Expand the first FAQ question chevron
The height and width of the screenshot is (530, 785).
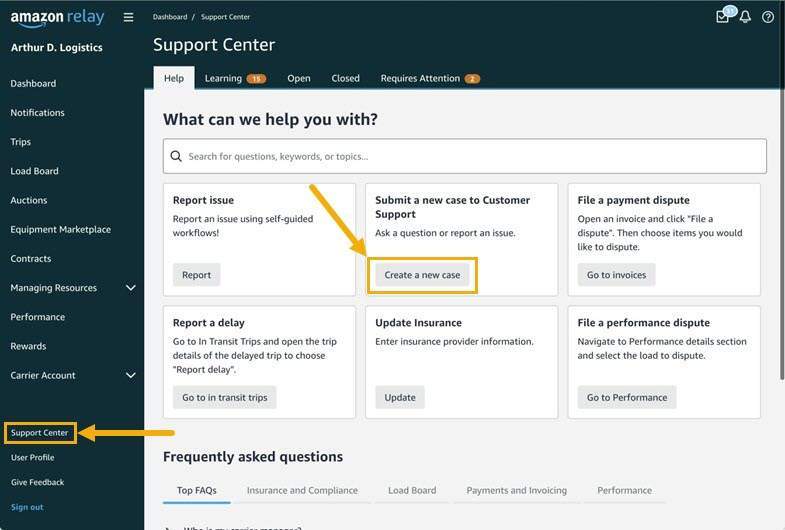point(168,527)
